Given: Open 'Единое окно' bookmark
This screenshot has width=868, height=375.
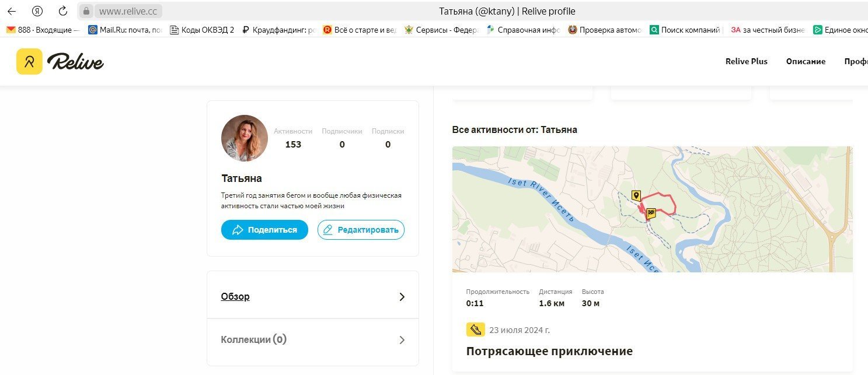Looking at the screenshot, I should coord(840,30).
